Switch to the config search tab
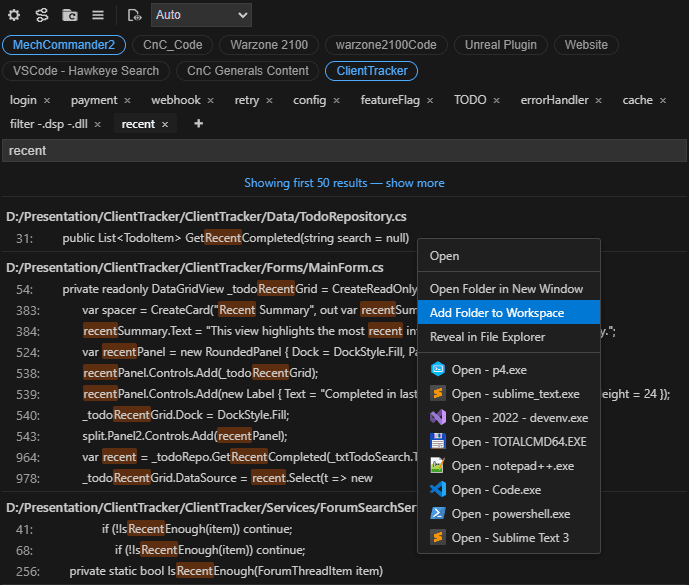The width and height of the screenshot is (689, 585). pyautogui.click(x=310, y=100)
